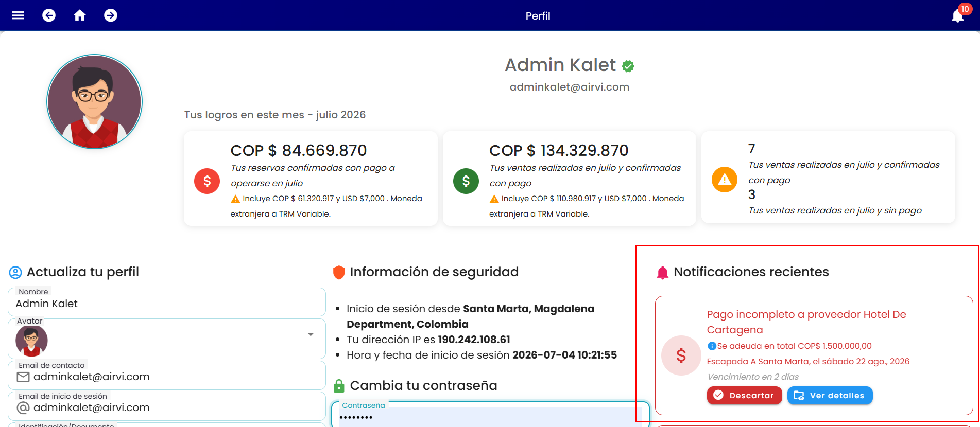Open Ver detalles for Hotel De Cartagena payment
Screen dimensions: 980x427
coord(830,395)
